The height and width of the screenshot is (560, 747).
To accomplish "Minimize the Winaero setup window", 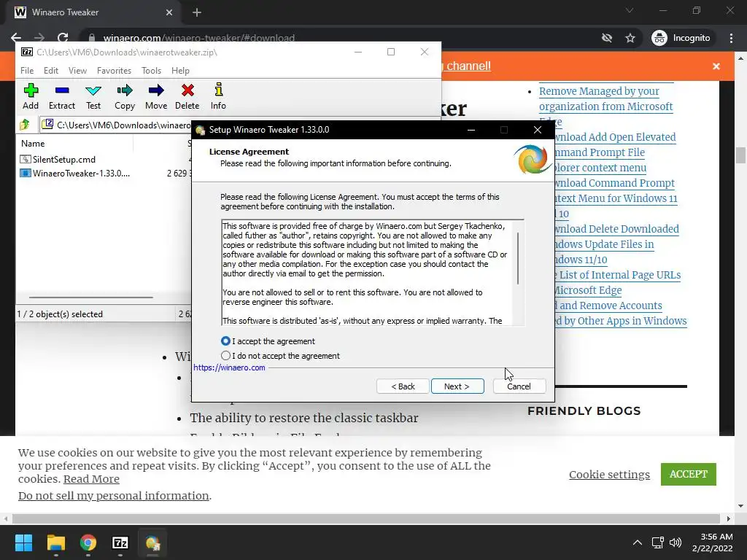I will click(471, 130).
